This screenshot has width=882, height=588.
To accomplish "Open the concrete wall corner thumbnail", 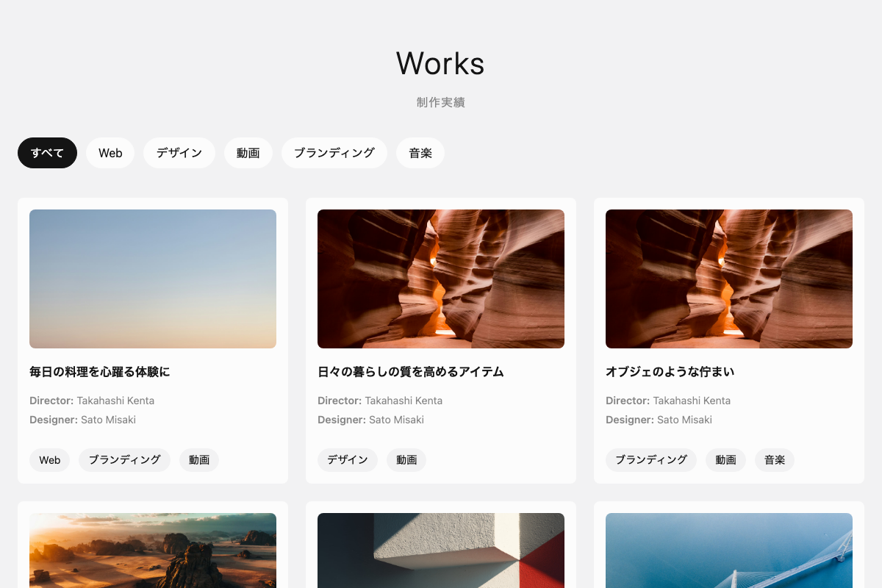I will click(441, 551).
